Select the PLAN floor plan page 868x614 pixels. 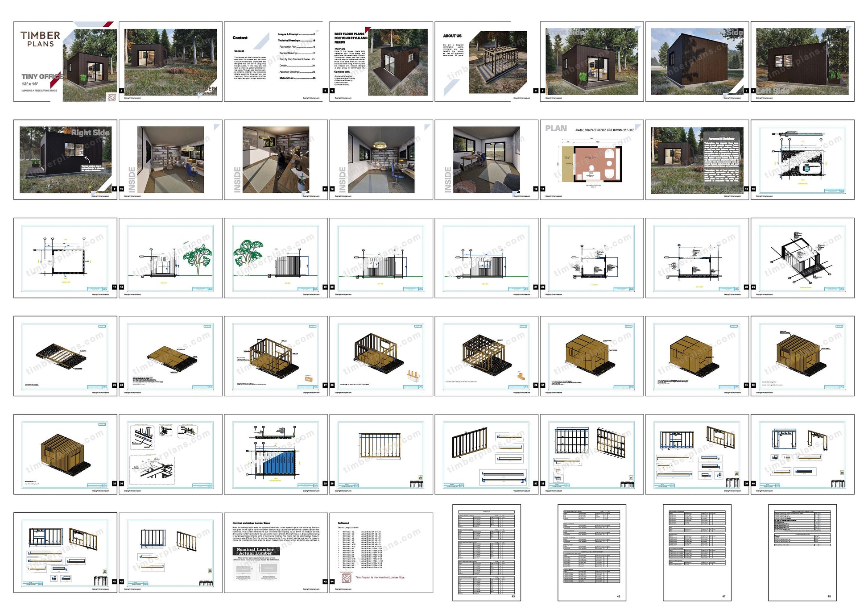(591, 160)
